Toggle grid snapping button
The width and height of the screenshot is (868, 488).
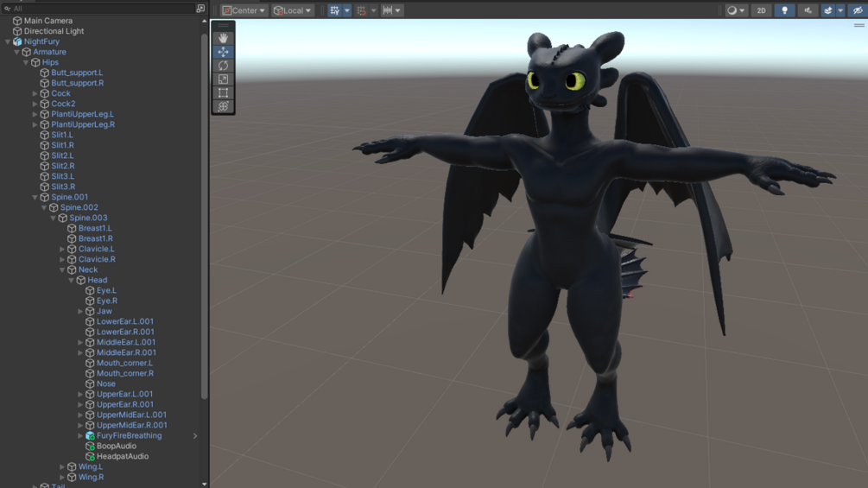(x=362, y=10)
